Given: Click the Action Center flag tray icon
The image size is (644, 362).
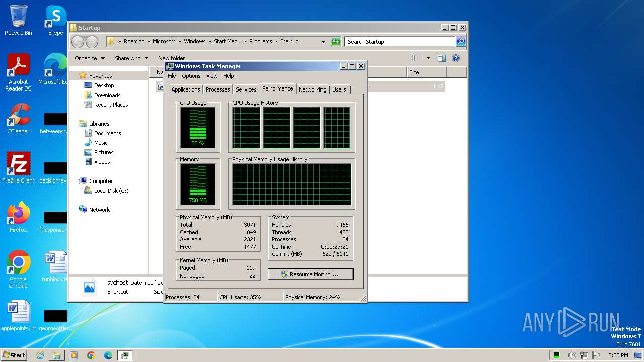Looking at the screenshot, I should click(x=597, y=355).
